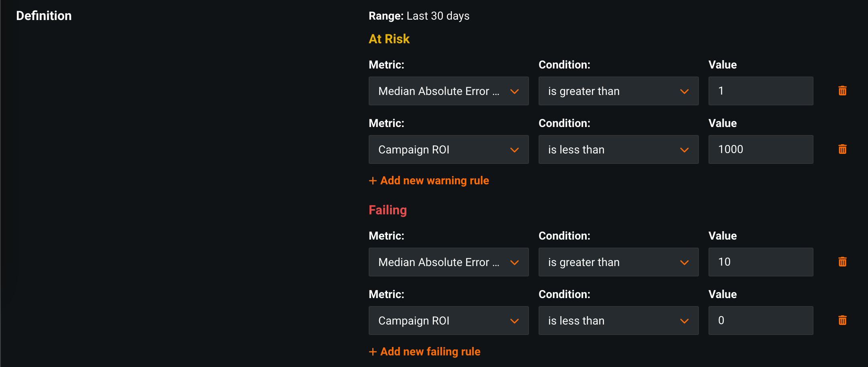Screen dimensions: 868x367
Task: Delete the At Risk Median Absolute Error rule
Action: pyautogui.click(x=842, y=91)
